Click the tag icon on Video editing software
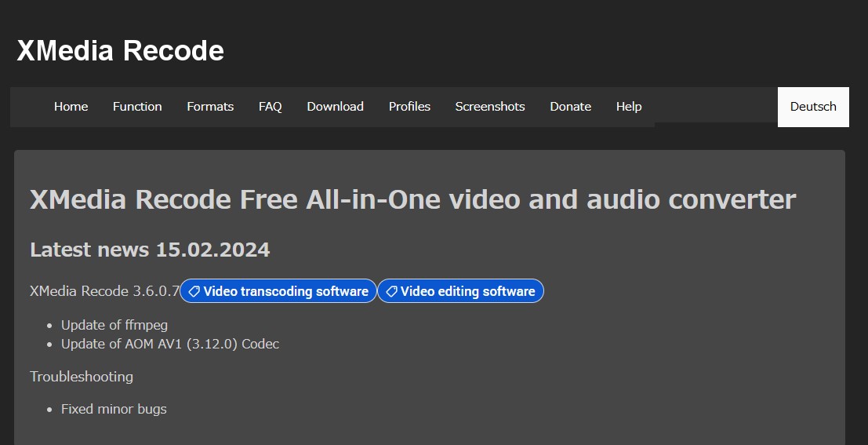 [x=391, y=291]
